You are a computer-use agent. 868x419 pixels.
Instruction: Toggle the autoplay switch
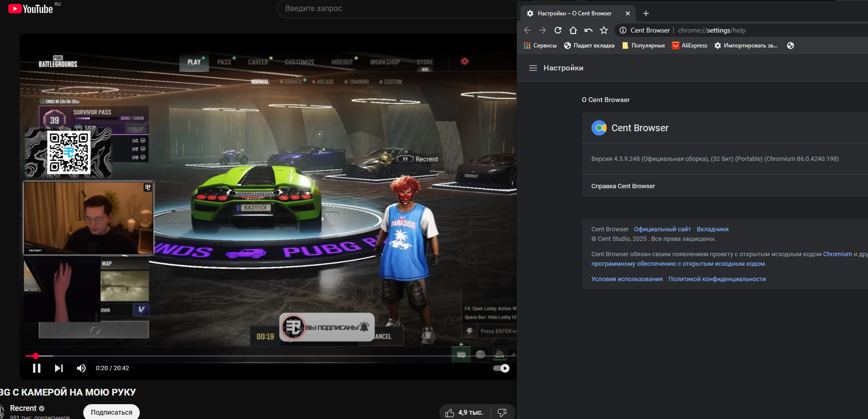pyautogui.click(x=501, y=368)
